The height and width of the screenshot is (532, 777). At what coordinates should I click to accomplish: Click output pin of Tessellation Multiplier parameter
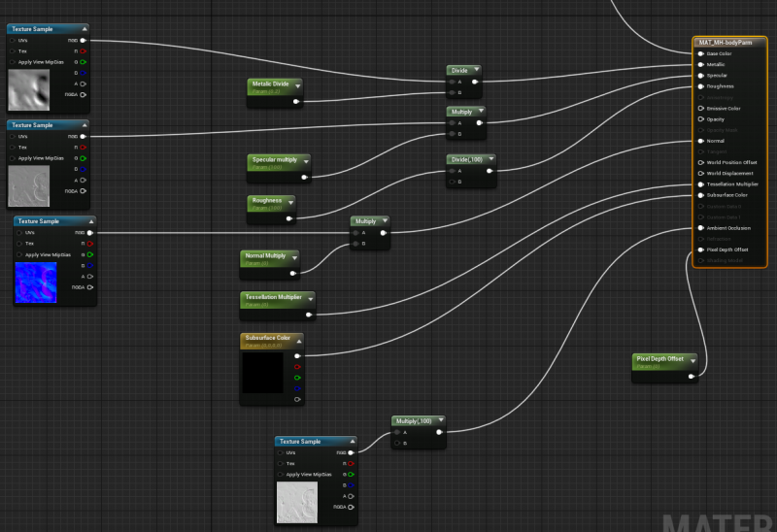tap(309, 313)
